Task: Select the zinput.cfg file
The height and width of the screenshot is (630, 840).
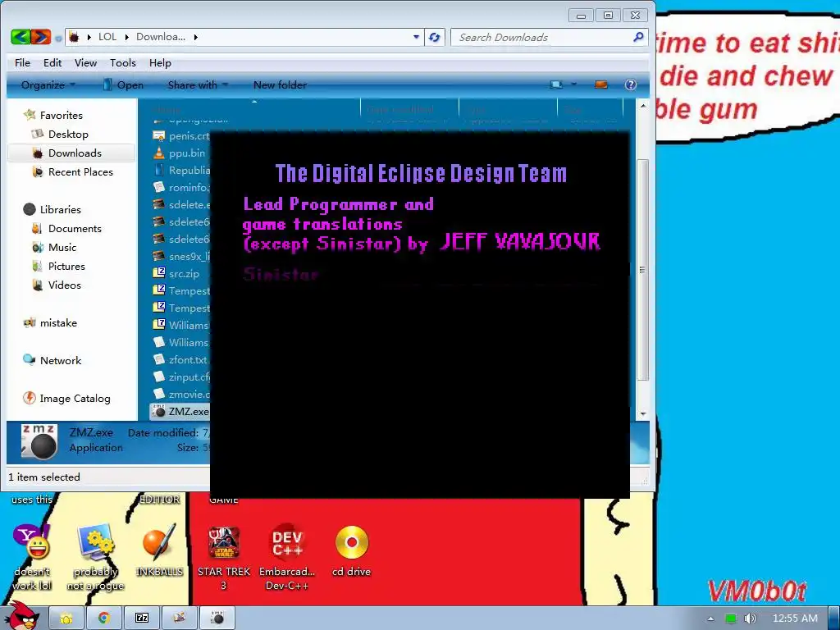Action: (181, 377)
